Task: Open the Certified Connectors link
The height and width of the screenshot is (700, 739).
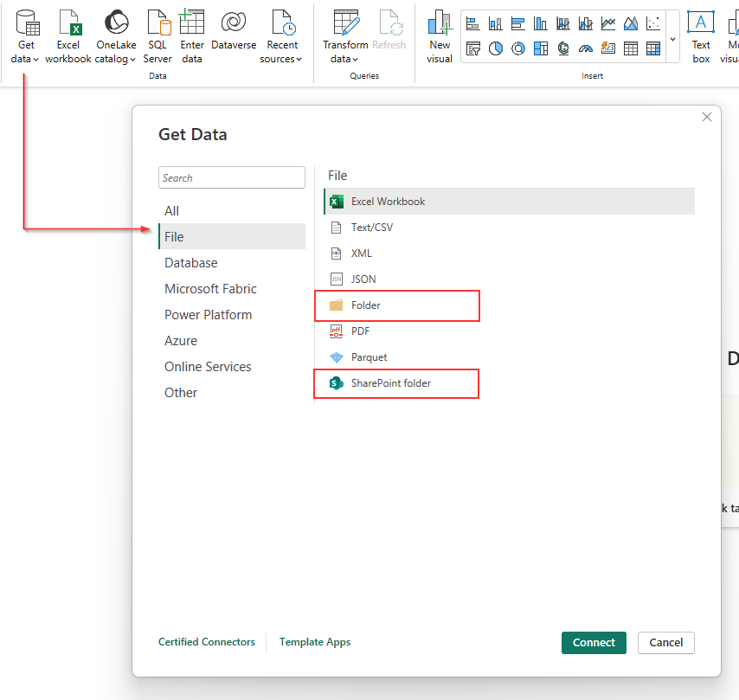Action: coord(207,642)
